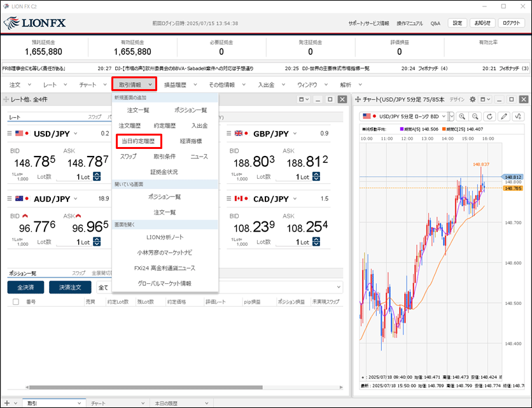Adjust the CAD/JPY Lot count stepper

click(x=316, y=242)
